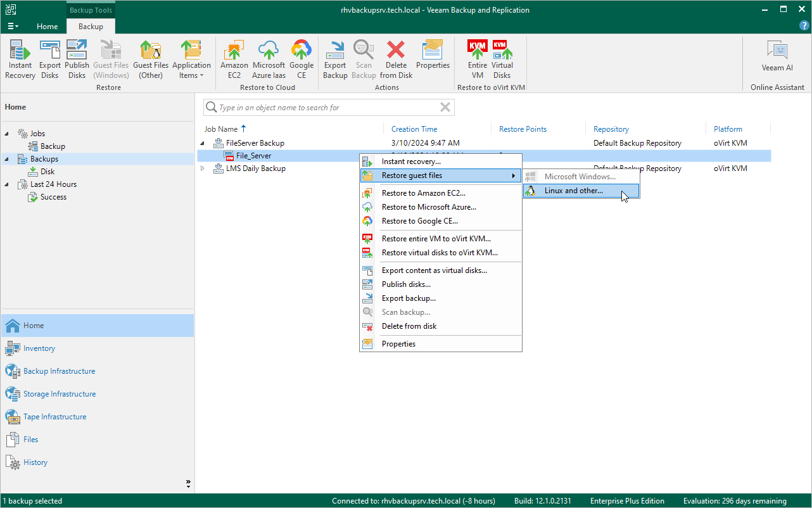The height and width of the screenshot is (508, 812).
Task: Go to the Tape Infrastructure view
Action: (x=98, y=417)
